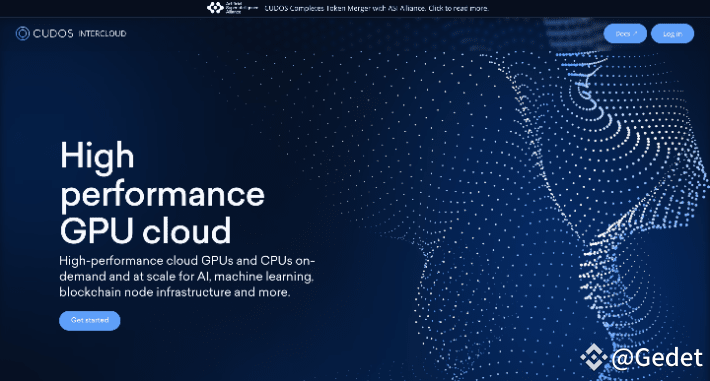The width and height of the screenshot is (710, 381).
Task: Click the High performance GPU cloud heading
Action: point(162,193)
